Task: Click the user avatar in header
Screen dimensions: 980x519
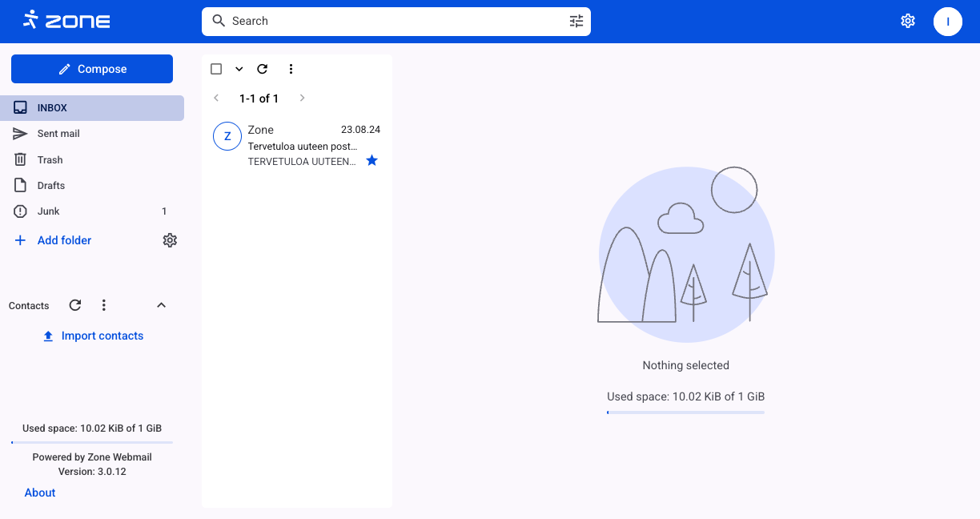Action: (948, 22)
